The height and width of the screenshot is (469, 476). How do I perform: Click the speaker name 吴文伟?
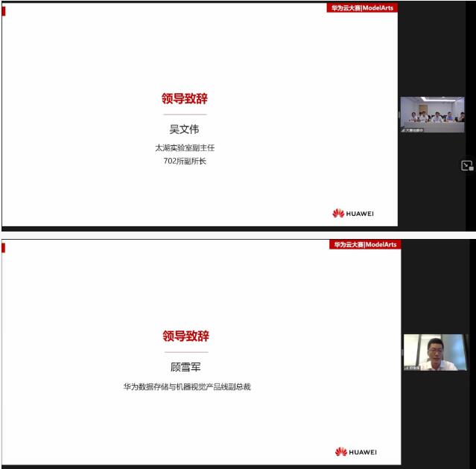[x=185, y=130]
